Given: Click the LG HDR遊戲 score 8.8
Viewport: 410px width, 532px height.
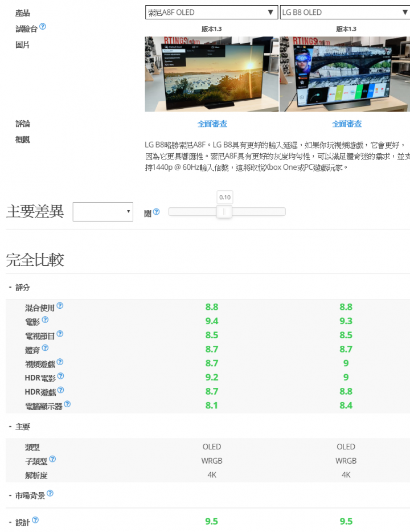Looking at the screenshot, I should click(346, 391).
